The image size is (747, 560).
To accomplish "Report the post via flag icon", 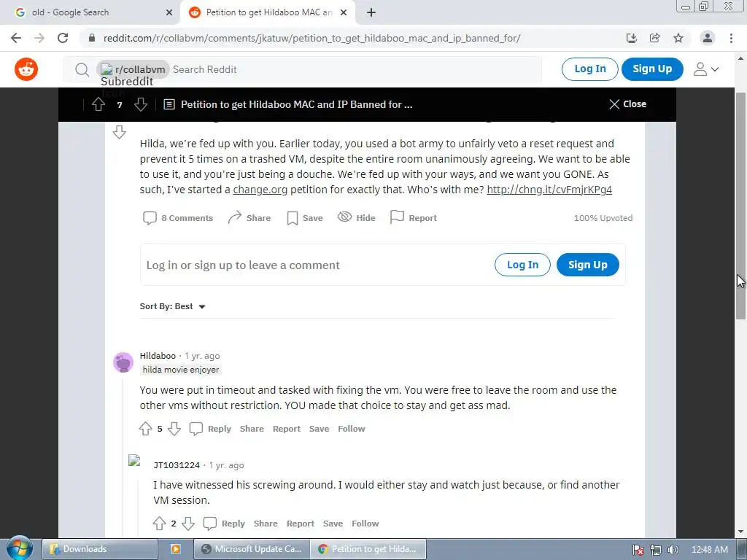I will coord(396,217).
